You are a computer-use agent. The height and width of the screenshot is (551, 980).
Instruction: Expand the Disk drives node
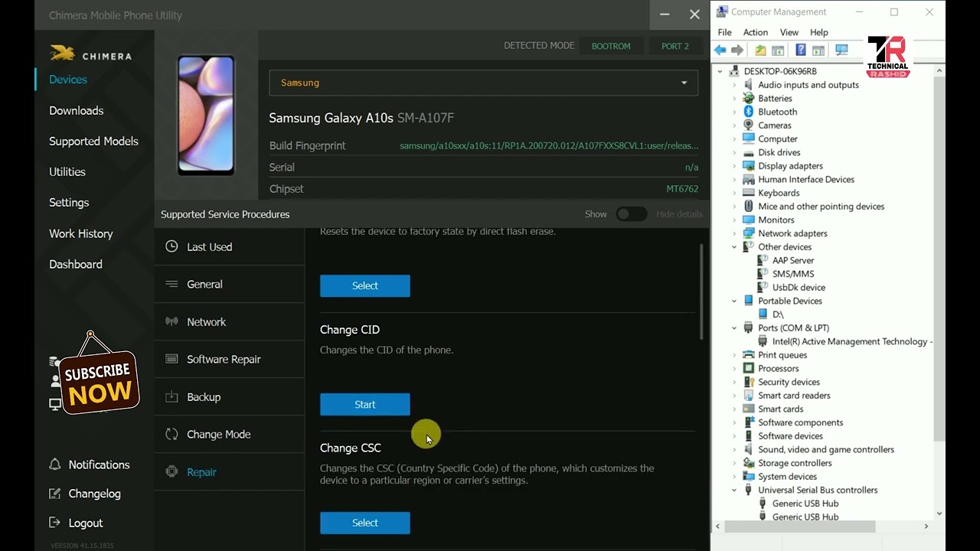[x=734, y=152]
